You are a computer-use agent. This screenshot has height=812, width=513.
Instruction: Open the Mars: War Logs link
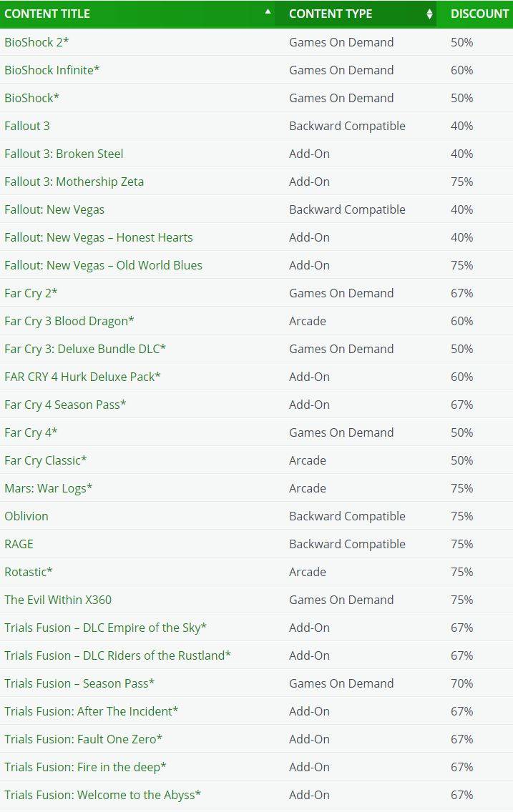48,488
